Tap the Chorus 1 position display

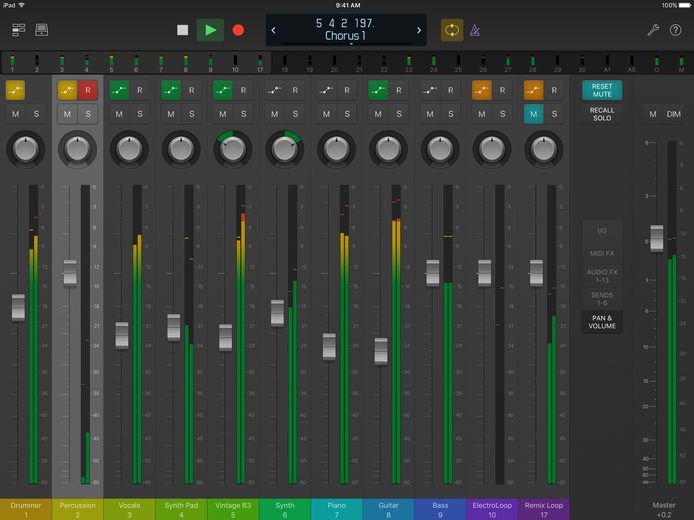(346, 30)
